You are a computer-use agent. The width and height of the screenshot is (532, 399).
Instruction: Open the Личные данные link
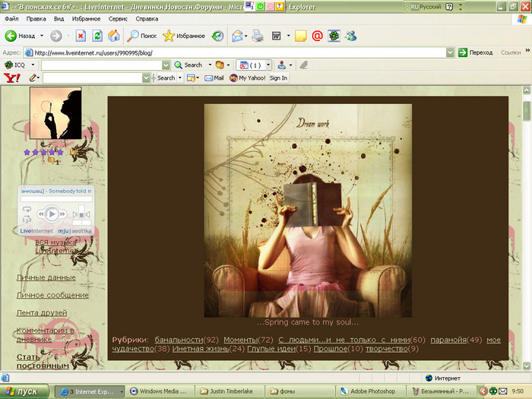[x=46, y=277]
